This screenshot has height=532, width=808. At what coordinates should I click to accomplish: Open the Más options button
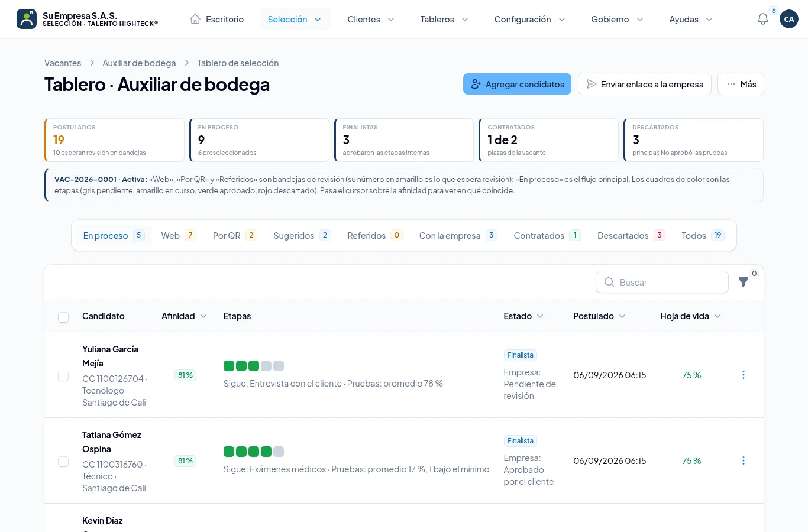[741, 84]
